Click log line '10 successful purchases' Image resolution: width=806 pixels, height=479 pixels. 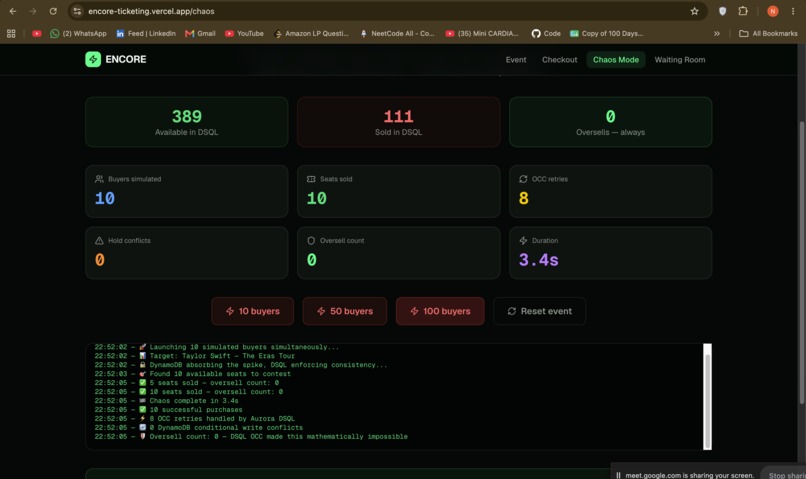click(196, 410)
